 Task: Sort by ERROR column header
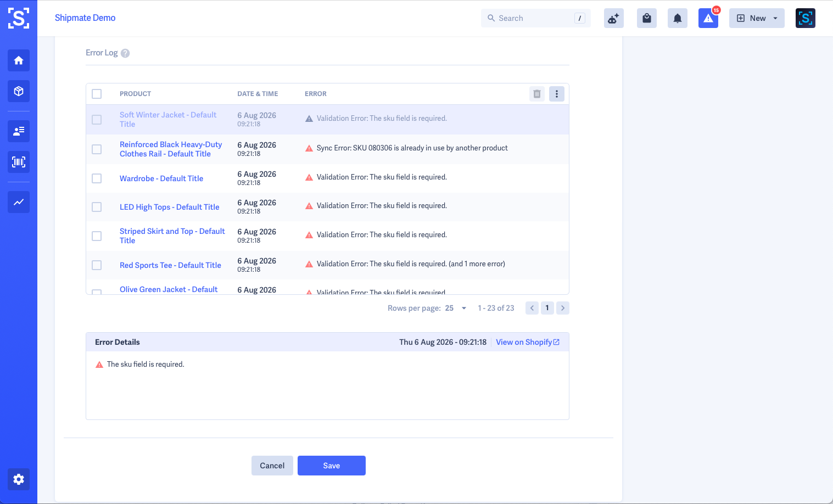(316, 94)
